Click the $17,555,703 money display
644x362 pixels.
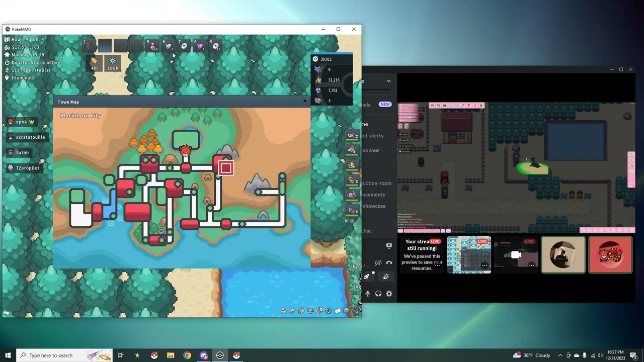coord(25,47)
